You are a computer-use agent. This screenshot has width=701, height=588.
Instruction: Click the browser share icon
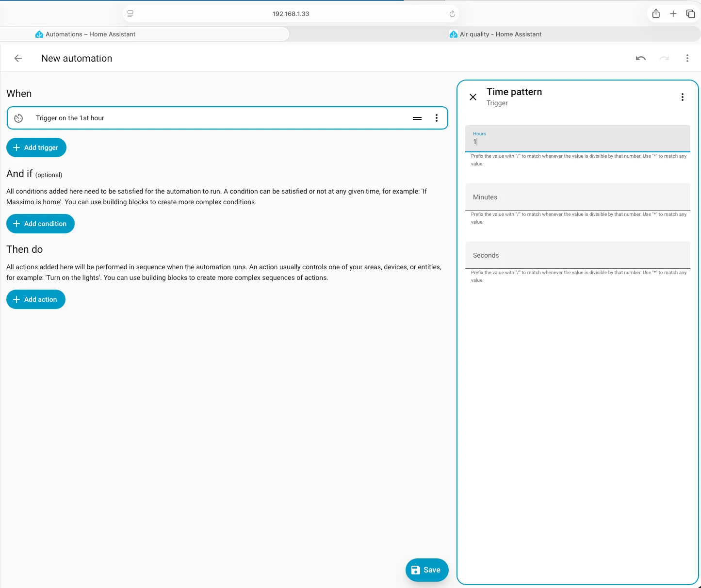tap(656, 14)
